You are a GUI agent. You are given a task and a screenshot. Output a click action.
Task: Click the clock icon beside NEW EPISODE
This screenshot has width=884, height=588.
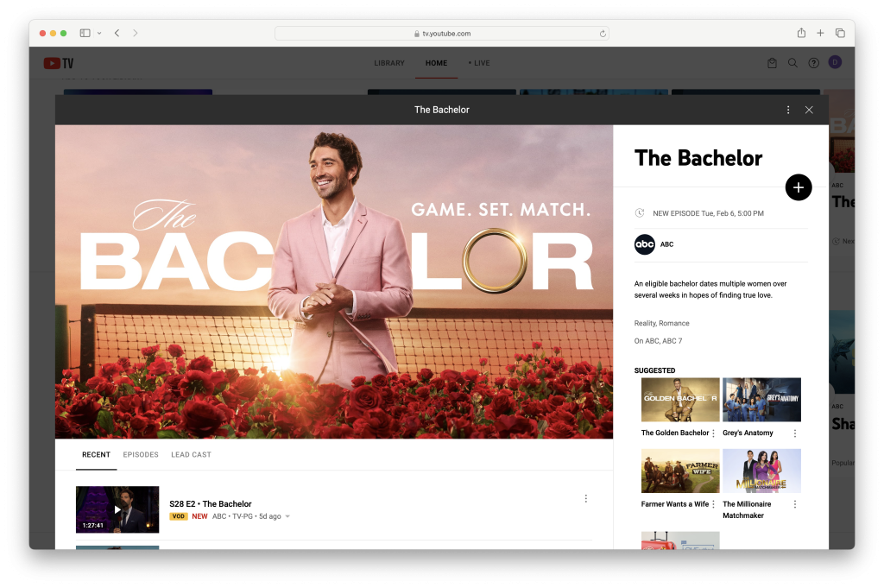[640, 213]
